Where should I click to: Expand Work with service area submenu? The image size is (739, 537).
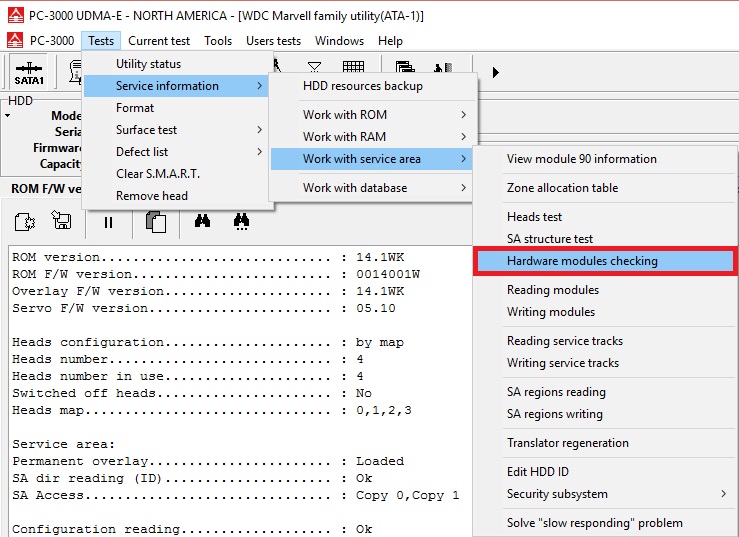[x=371, y=159]
